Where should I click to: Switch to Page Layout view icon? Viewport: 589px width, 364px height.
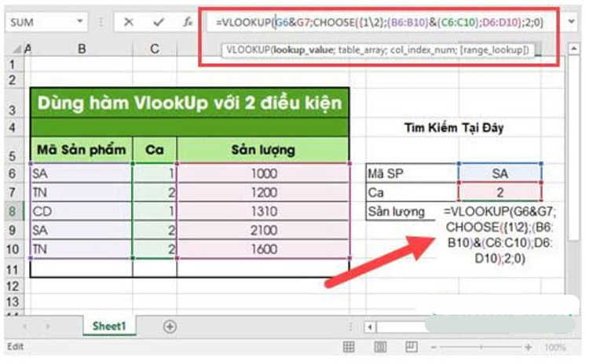click(x=380, y=347)
